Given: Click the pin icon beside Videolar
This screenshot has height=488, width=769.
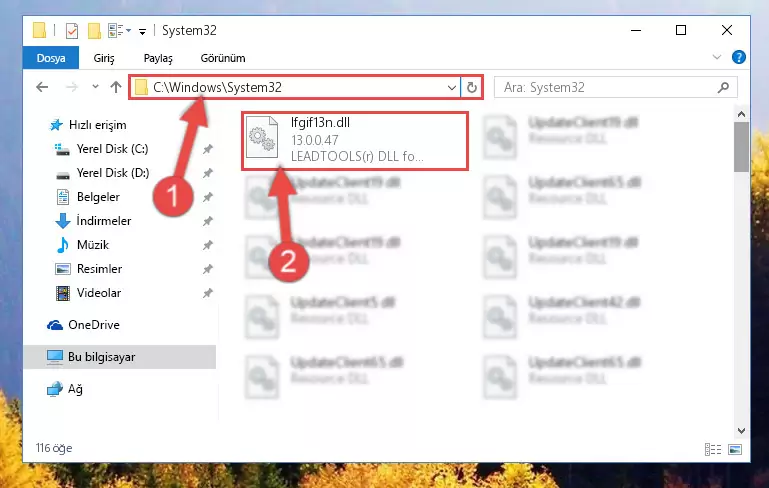Looking at the screenshot, I should (x=208, y=293).
